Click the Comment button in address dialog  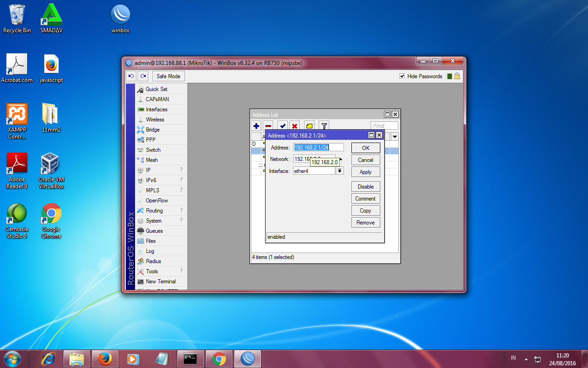pos(366,199)
